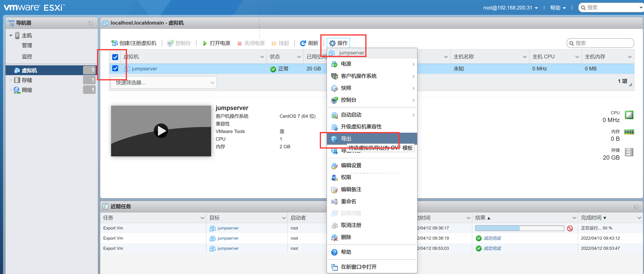Open the root@192.168.200.31 account dropdown

coord(510,7)
